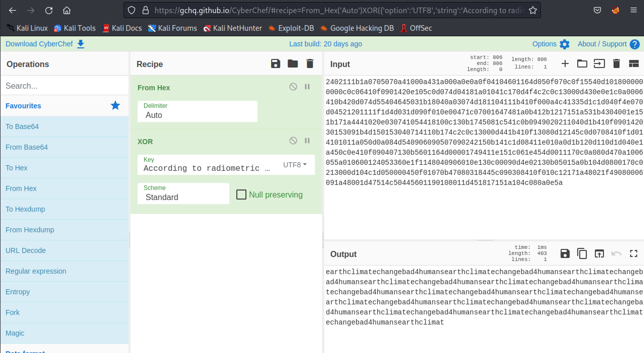Replace input with output icon

click(x=599, y=253)
